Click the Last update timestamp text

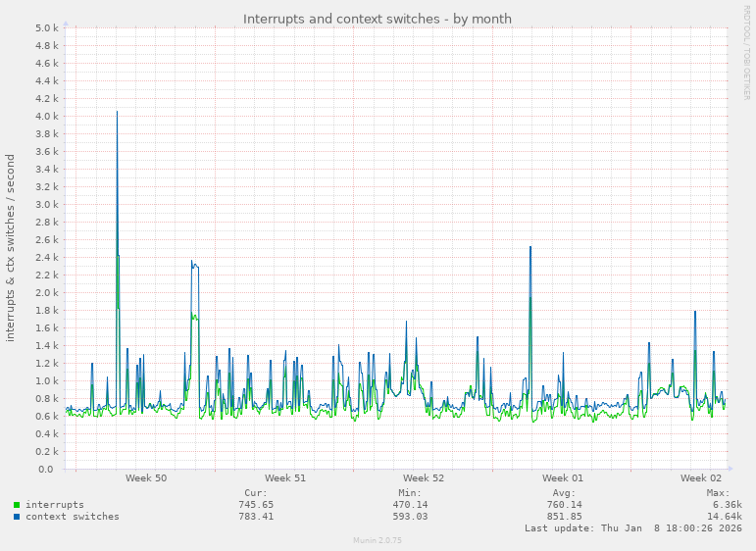633,528
